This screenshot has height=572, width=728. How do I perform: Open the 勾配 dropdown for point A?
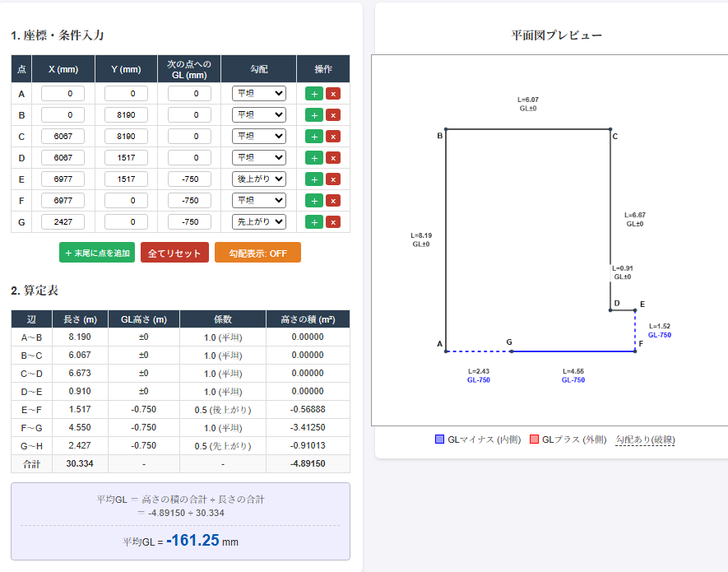click(x=258, y=94)
